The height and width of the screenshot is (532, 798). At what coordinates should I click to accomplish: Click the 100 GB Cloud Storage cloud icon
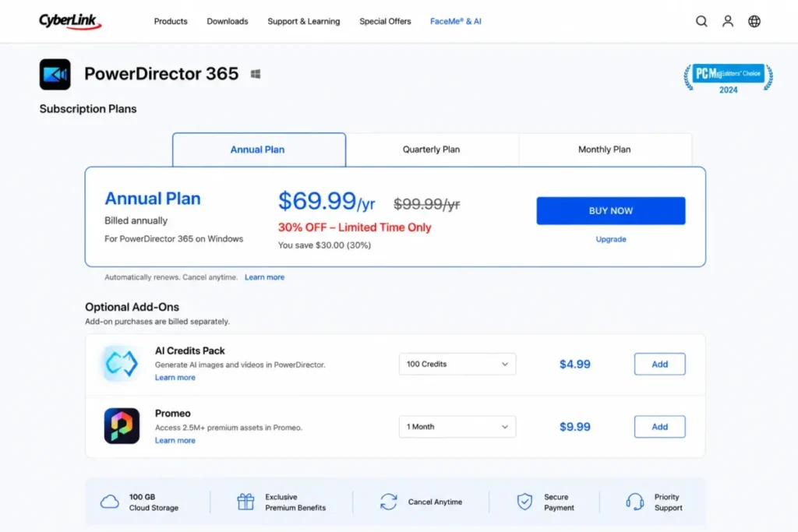[109, 502]
